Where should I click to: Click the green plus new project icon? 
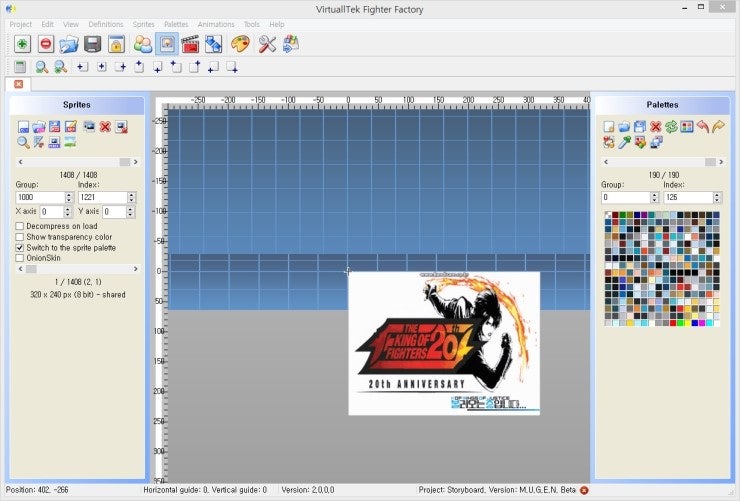pyautogui.click(x=22, y=44)
